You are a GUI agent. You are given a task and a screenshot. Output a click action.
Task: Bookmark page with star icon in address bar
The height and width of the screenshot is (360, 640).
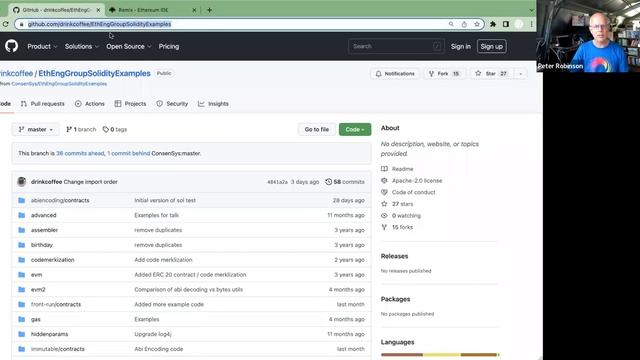[x=477, y=24]
